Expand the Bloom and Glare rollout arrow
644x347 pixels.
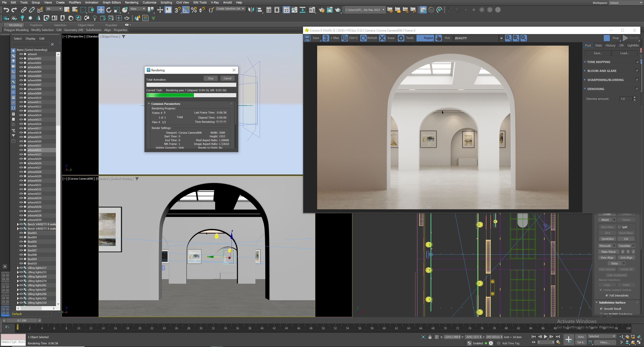(585, 71)
